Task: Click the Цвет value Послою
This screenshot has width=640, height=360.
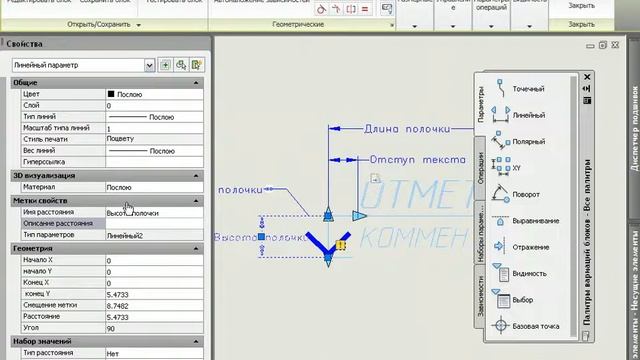Action: point(154,94)
